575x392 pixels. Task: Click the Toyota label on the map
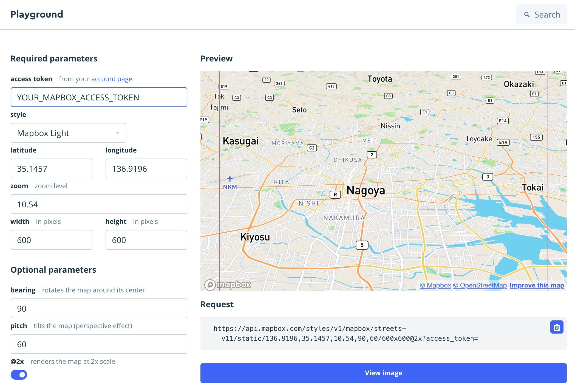(380, 79)
